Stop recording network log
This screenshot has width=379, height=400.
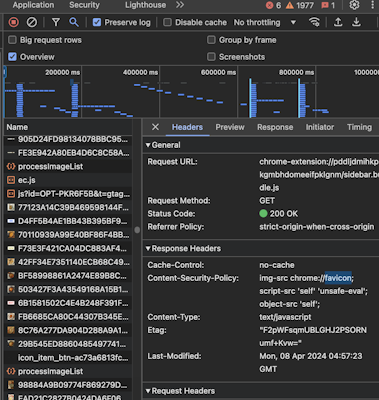(x=14, y=22)
